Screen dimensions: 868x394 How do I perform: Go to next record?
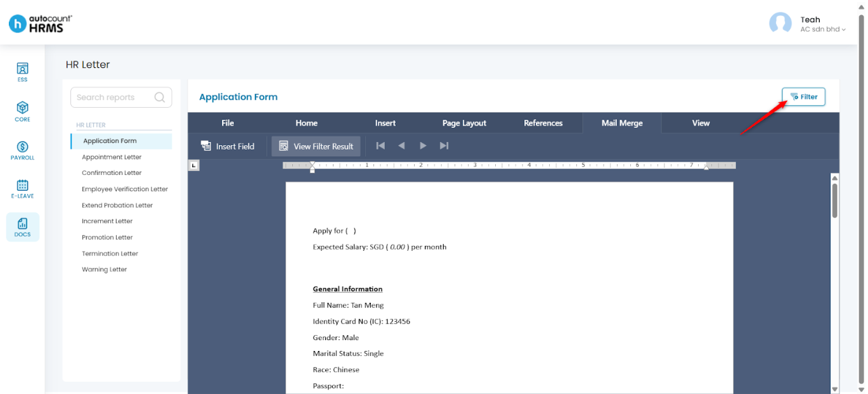(x=423, y=146)
